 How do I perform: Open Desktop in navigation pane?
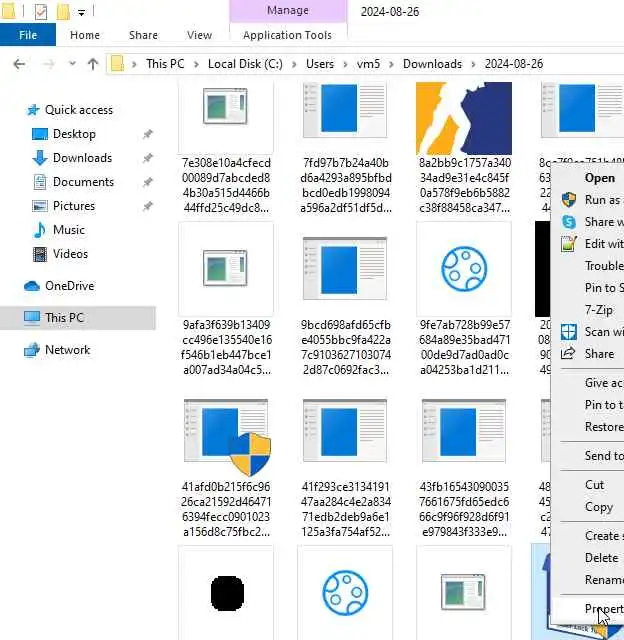74,134
